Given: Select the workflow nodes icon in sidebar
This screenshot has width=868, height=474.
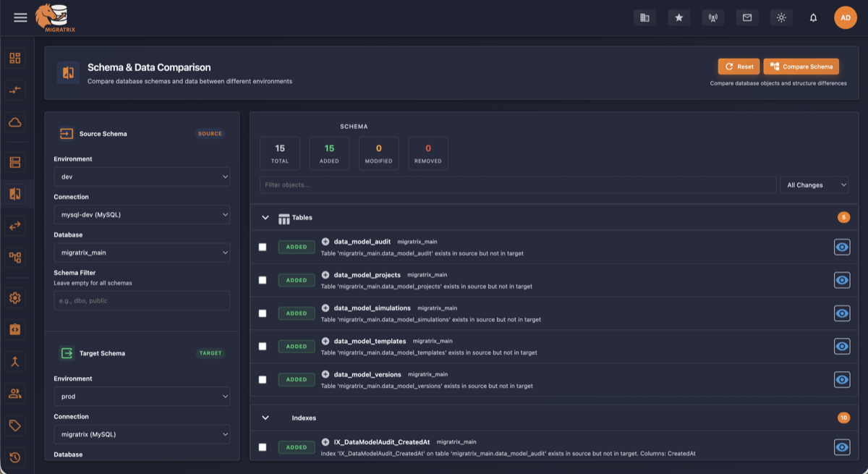Looking at the screenshot, I should click(x=14, y=257).
